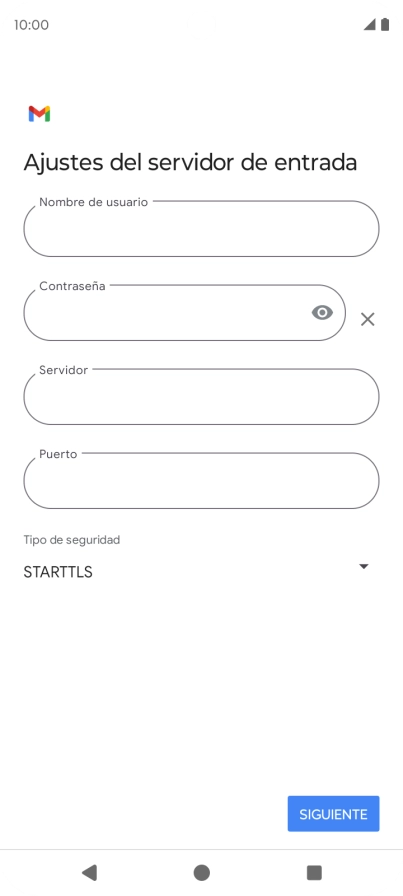Expand the security type dropdown arrow

click(x=364, y=566)
